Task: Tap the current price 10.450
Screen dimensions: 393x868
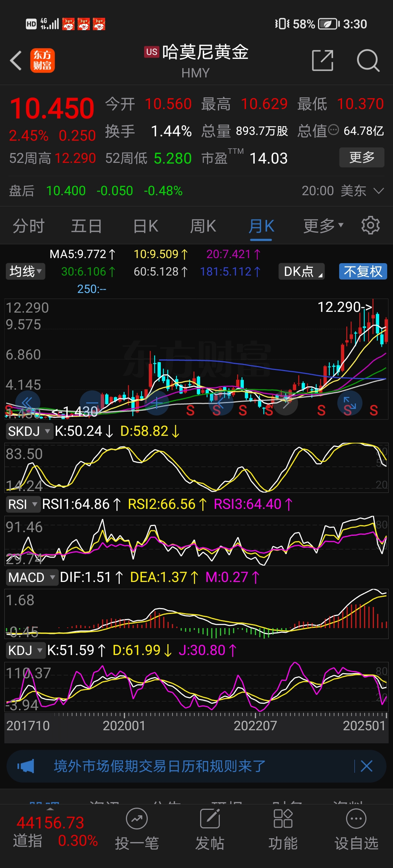Action: click(52, 108)
